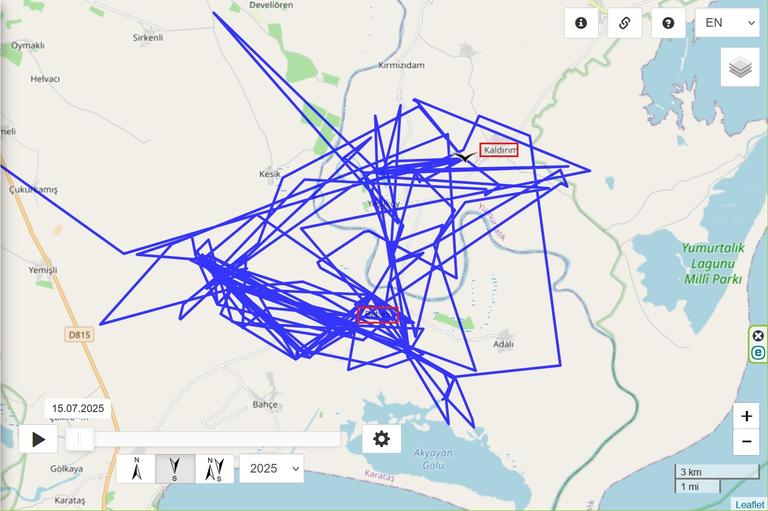Click the red-boxed label on southern track

pos(377,315)
